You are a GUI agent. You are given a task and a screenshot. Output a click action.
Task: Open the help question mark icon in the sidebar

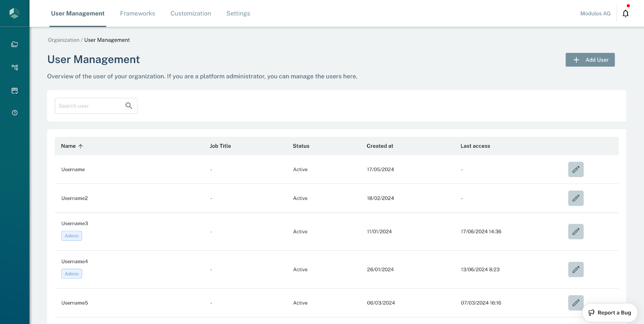pyautogui.click(x=14, y=113)
